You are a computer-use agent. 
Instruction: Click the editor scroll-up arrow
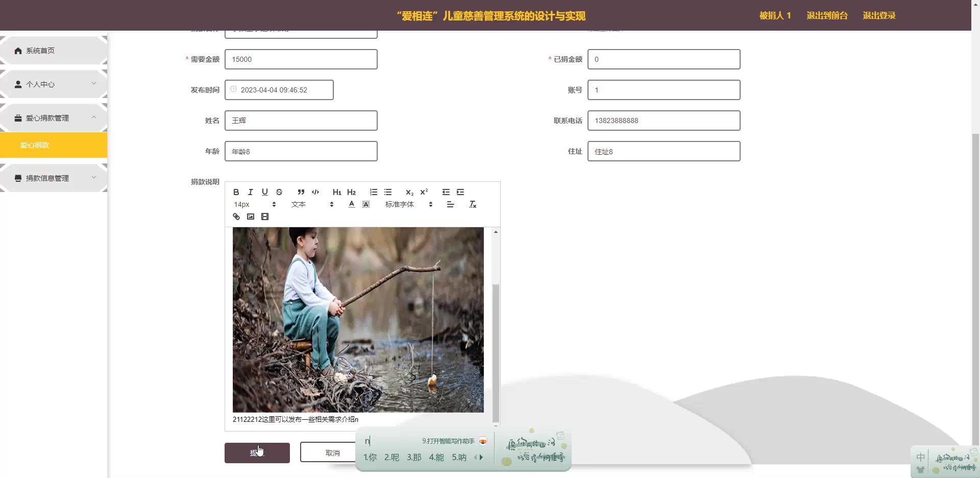(496, 232)
